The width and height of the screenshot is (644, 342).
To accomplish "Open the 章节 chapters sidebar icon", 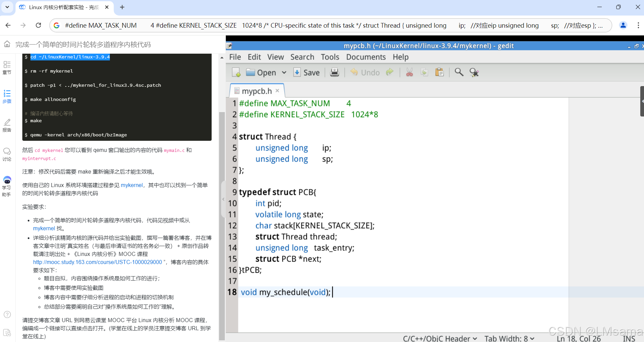I will (7, 68).
